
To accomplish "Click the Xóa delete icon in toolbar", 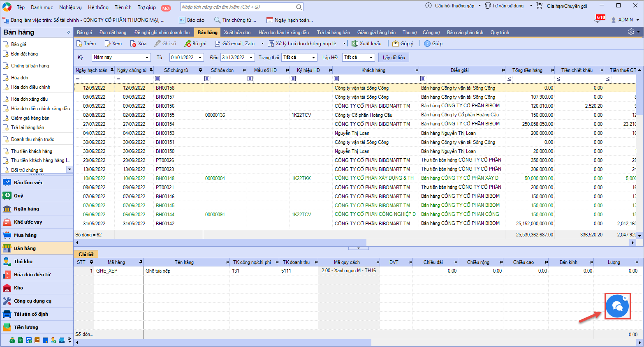I will [x=133, y=44].
